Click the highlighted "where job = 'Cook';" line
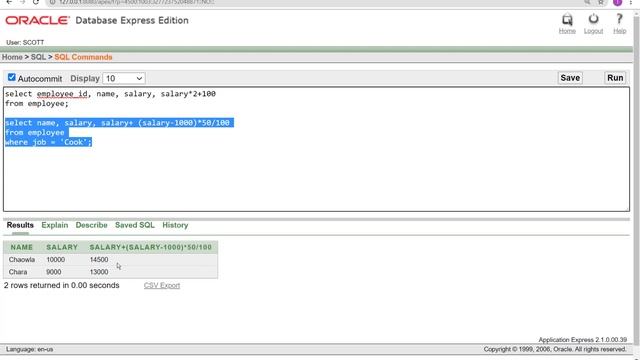The width and height of the screenshot is (640, 360). (48, 142)
